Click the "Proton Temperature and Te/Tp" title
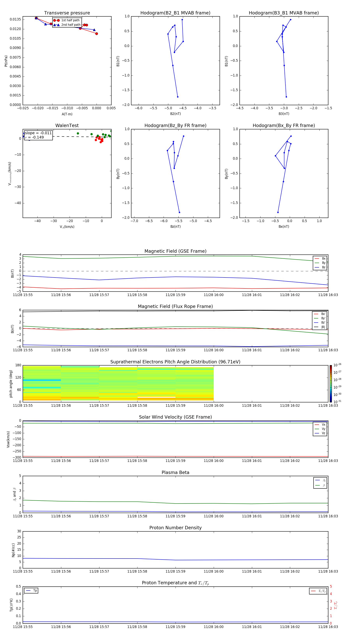 175,583
